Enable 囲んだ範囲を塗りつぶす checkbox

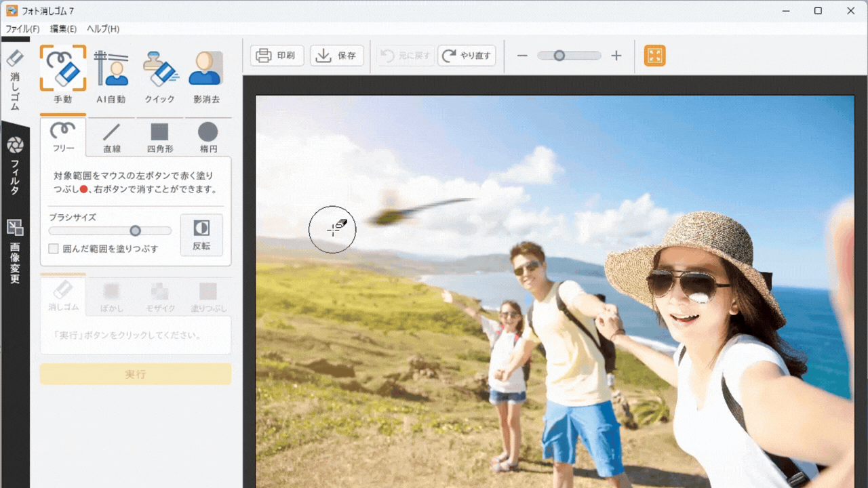54,249
